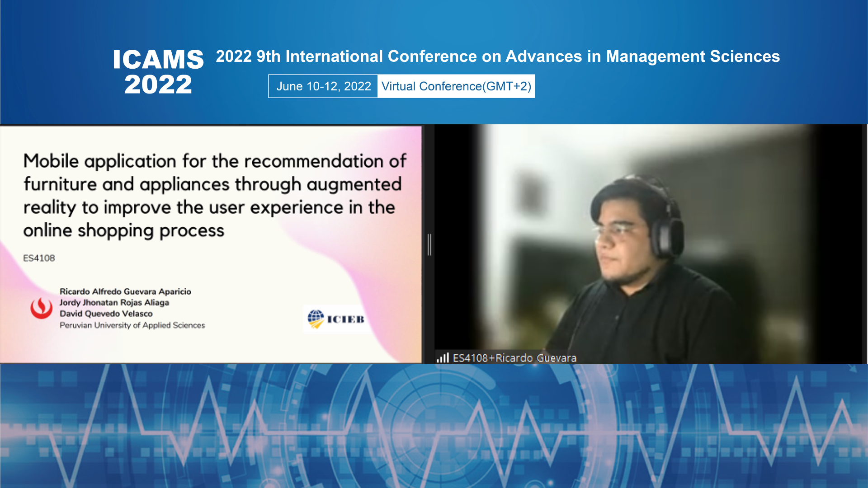The image size is (868, 488).
Task: Click 'Peruvian University of Applied Sciences' text
Action: coord(132,325)
